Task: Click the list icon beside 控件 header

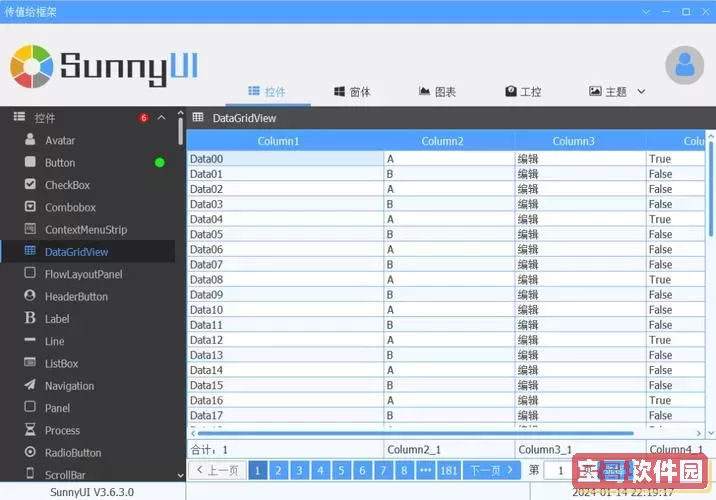Action: coord(19,117)
